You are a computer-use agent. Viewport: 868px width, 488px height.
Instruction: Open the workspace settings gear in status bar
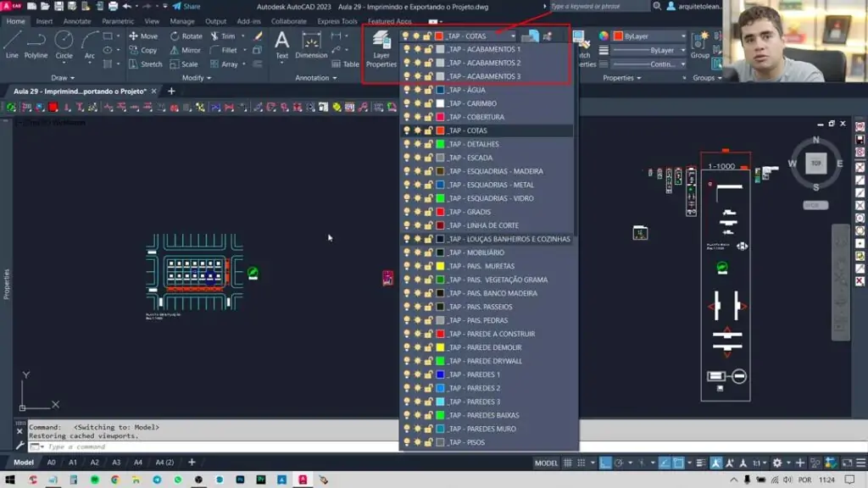click(777, 463)
